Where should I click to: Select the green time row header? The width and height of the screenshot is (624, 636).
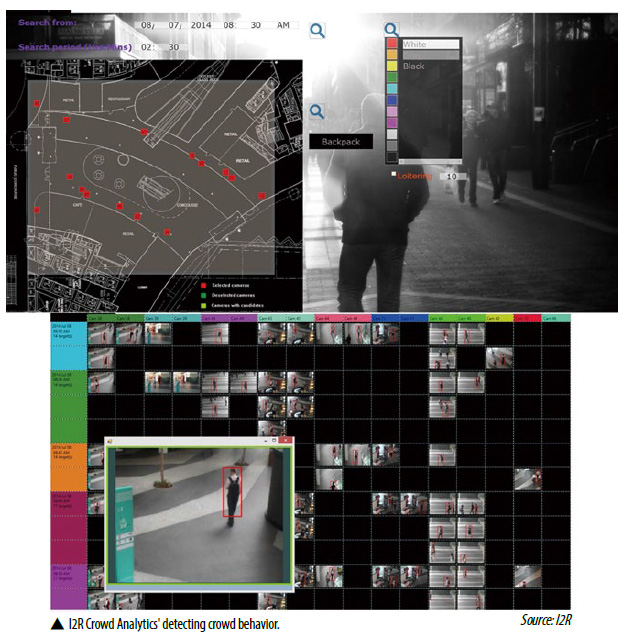[69, 406]
